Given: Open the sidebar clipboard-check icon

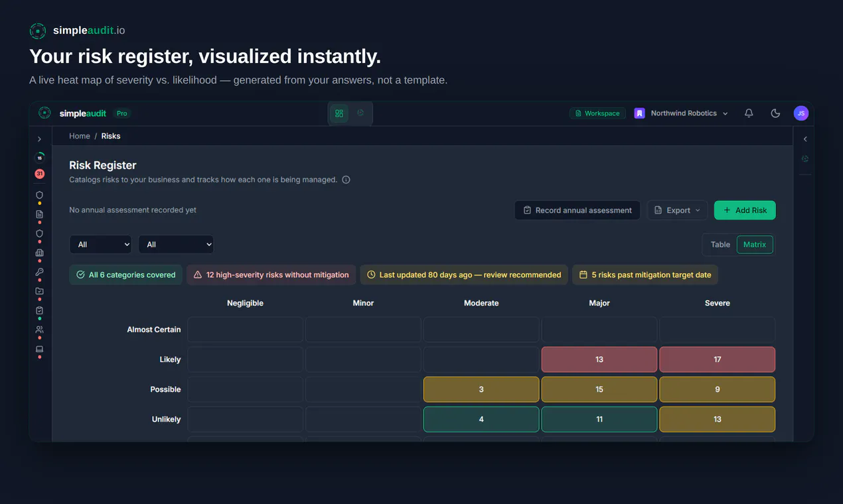Looking at the screenshot, I should click(39, 310).
